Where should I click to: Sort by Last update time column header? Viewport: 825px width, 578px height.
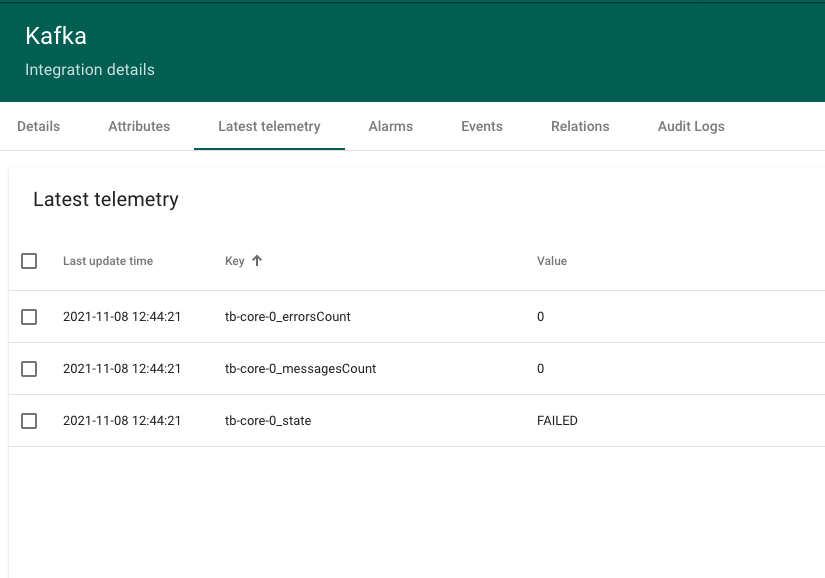(108, 261)
